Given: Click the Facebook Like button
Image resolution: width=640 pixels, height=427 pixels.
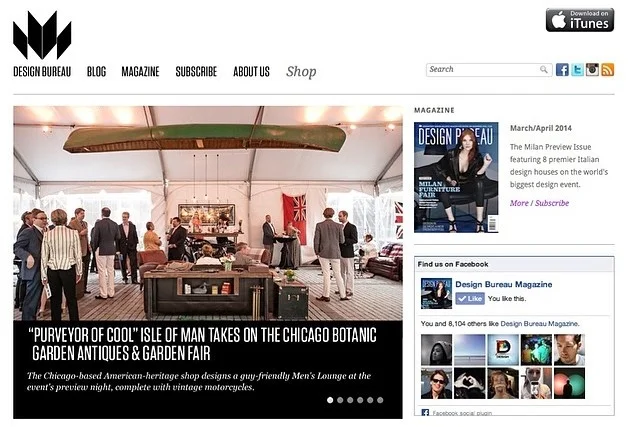Looking at the screenshot, I should pyautogui.click(x=470, y=298).
